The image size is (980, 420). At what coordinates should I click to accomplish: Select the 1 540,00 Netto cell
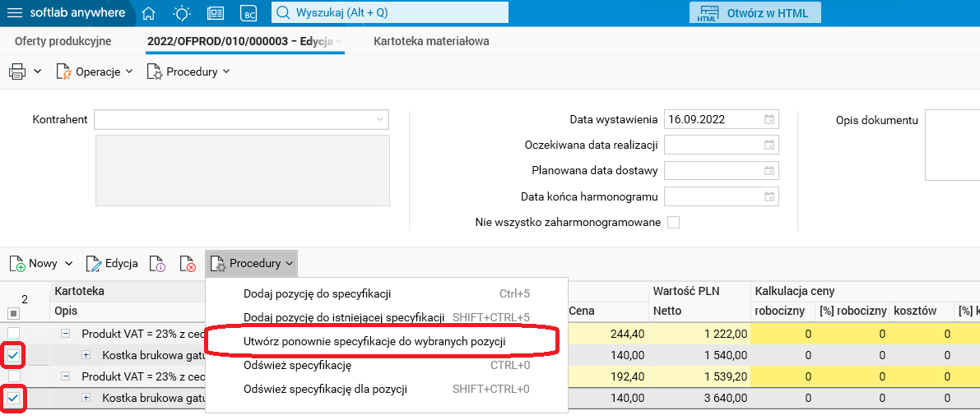click(x=700, y=355)
